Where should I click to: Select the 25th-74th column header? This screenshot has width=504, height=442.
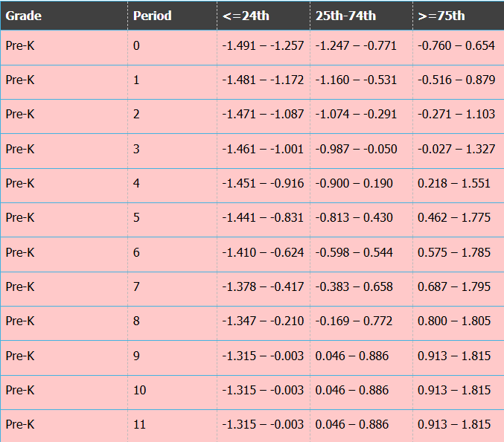click(x=345, y=16)
